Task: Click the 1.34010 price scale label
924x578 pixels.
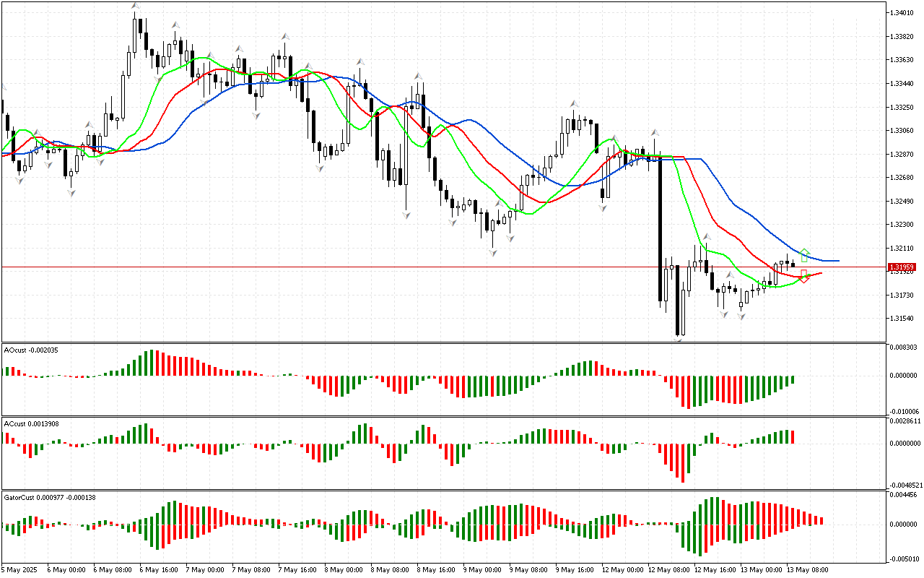Action: click(902, 13)
